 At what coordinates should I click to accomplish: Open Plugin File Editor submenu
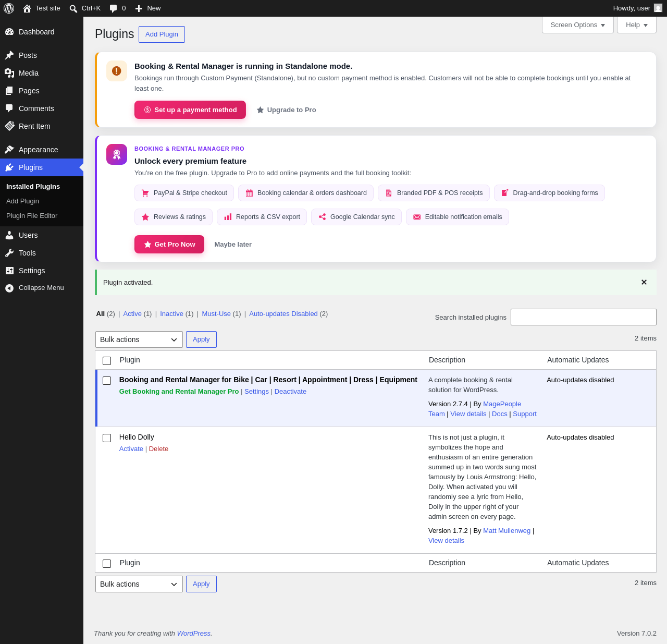tap(32, 216)
